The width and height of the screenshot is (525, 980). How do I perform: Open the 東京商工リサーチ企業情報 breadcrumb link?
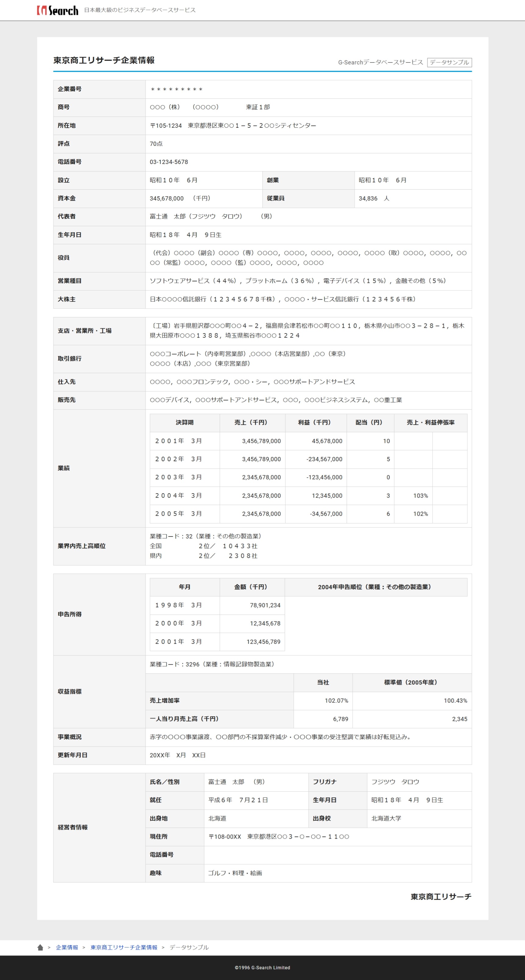(124, 947)
